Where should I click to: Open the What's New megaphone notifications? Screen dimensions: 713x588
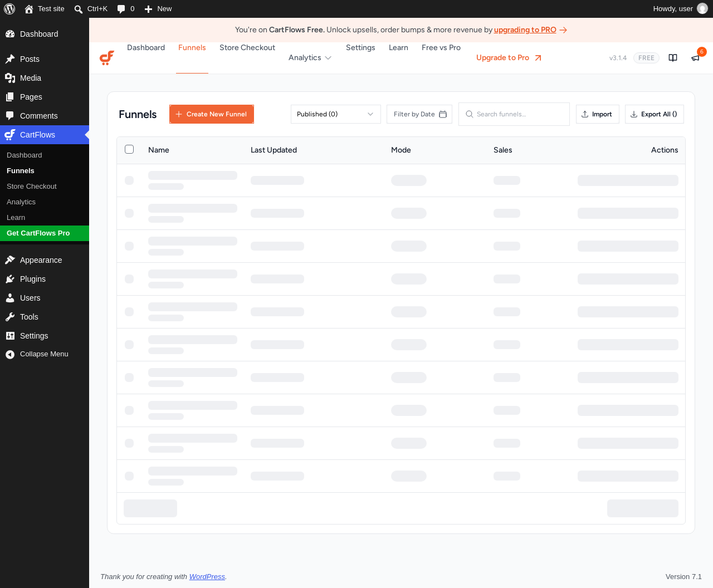tap(695, 58)
